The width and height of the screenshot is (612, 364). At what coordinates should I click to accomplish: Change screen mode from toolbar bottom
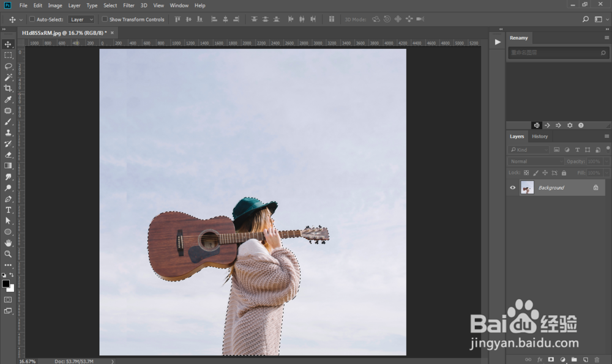point(8,311)
